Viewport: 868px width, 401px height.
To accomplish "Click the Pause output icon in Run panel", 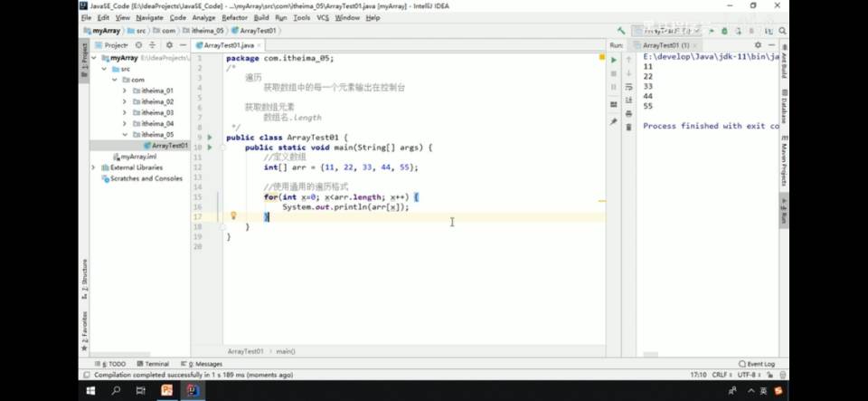I will tap(613, 87).
